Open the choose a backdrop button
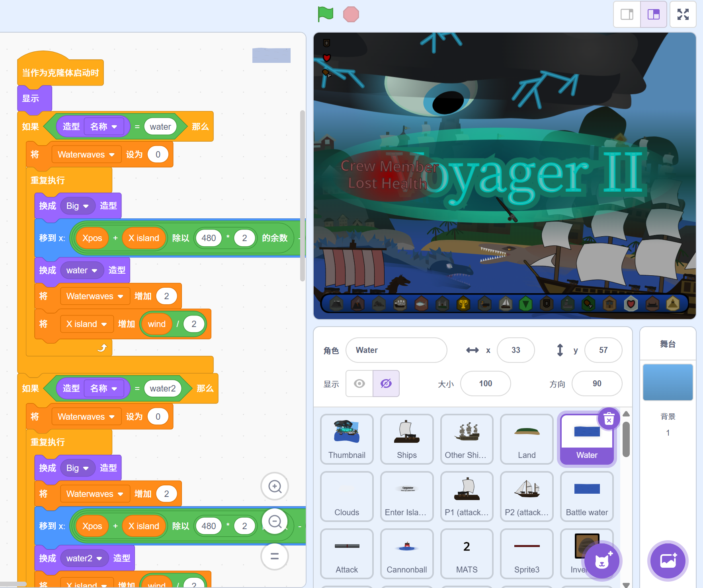Viewport: 703px width, 588px height. pyautogui.click(x=668, y=561)
